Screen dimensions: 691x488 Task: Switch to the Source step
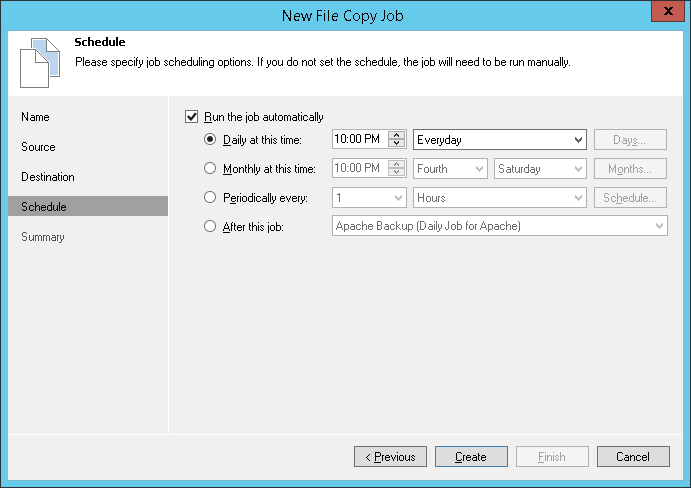(39, 147)
